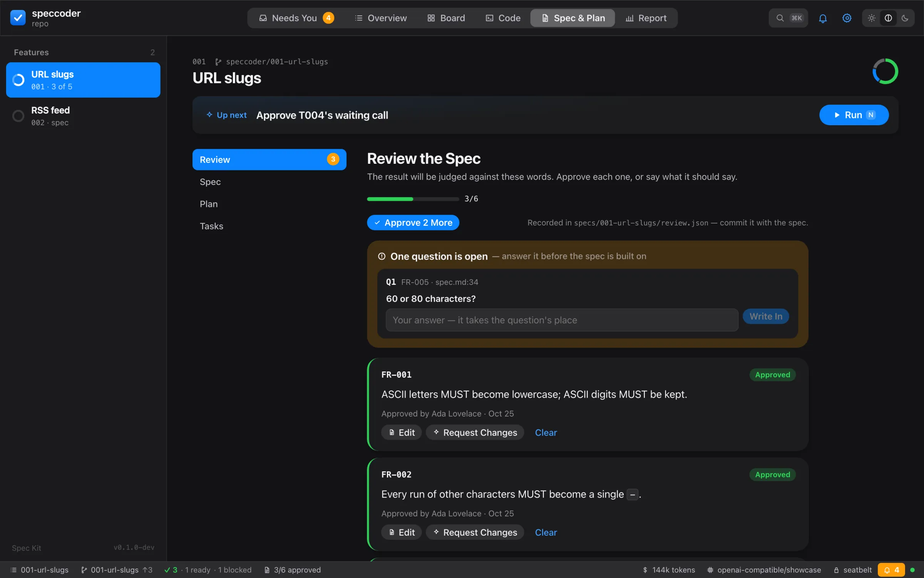Open the Code tab
This screenshot has height=578, width=924.
coord(503,18)
